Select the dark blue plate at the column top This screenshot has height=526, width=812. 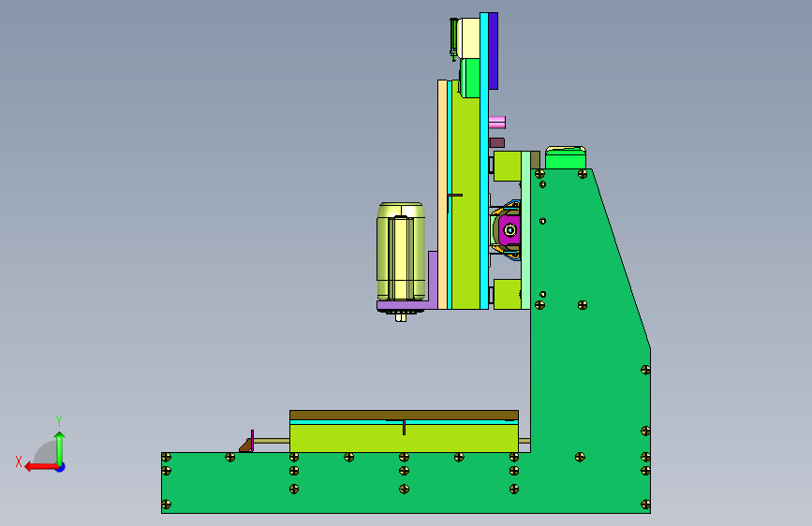(493, 51)
